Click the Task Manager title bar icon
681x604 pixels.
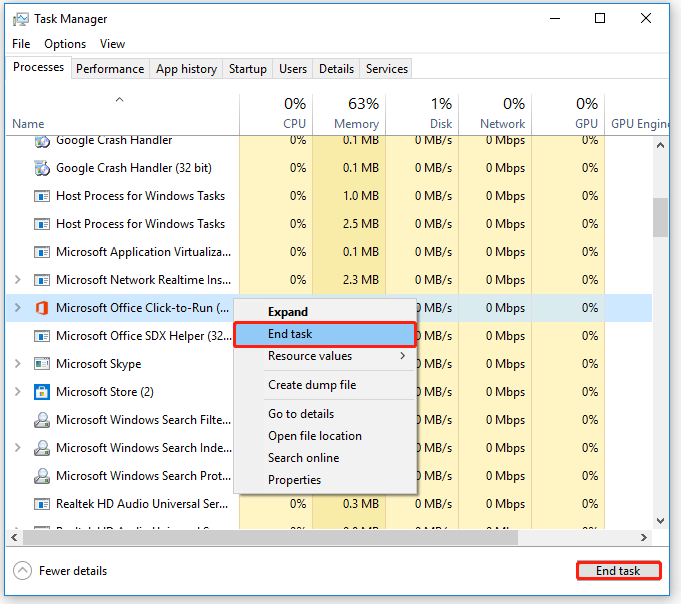pos(20,19)
